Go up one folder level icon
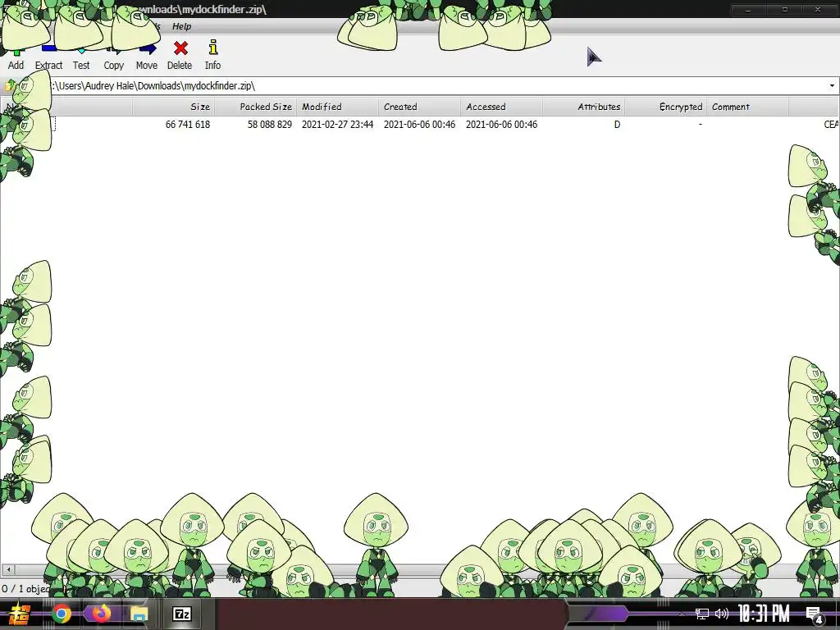 pos(10,85)
